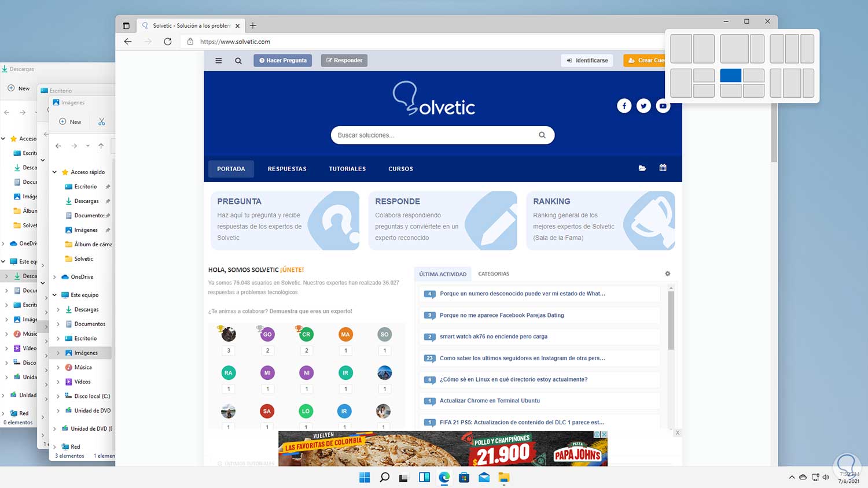Image resolution: width=868 pixels, height=488 pixels.
Task: Collapse Acceso rápido in the Imágenes window
Action: pos(55,172)
